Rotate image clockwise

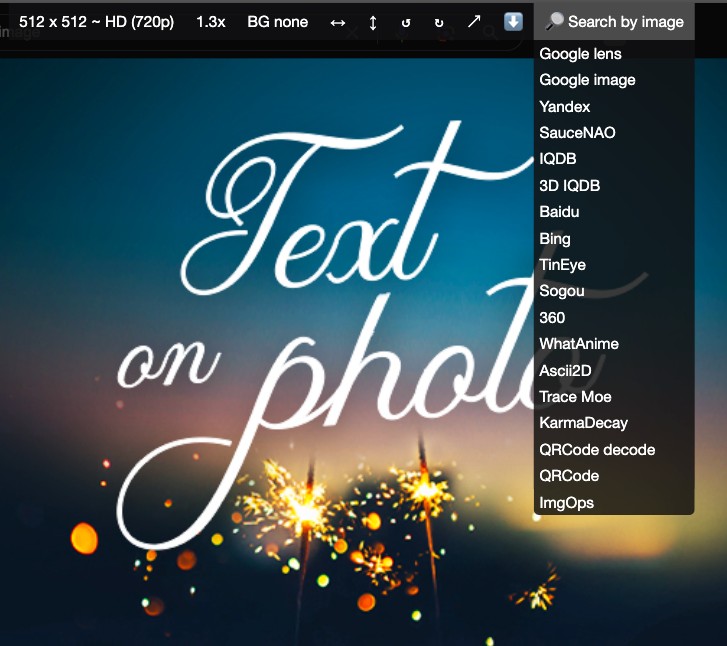point(439,22)
